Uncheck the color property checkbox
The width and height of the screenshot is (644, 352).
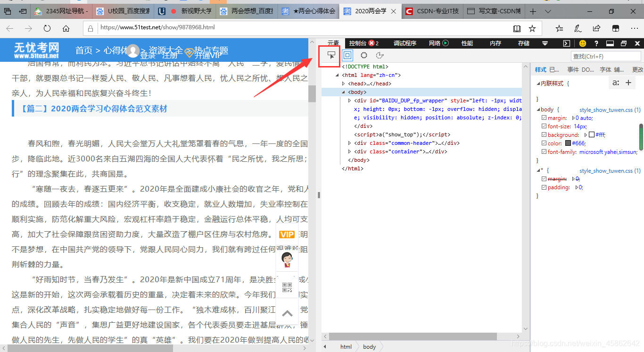544,143
